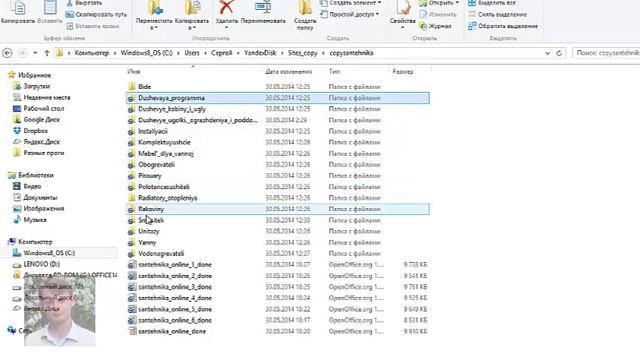Click Обратить выделение in the ribbon

click(x=503, y=26)
